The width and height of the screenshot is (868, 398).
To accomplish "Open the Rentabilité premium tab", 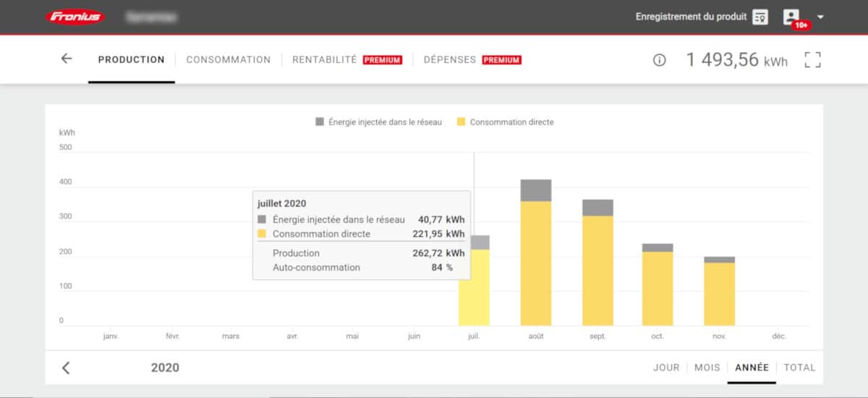I will coord(325,60).
